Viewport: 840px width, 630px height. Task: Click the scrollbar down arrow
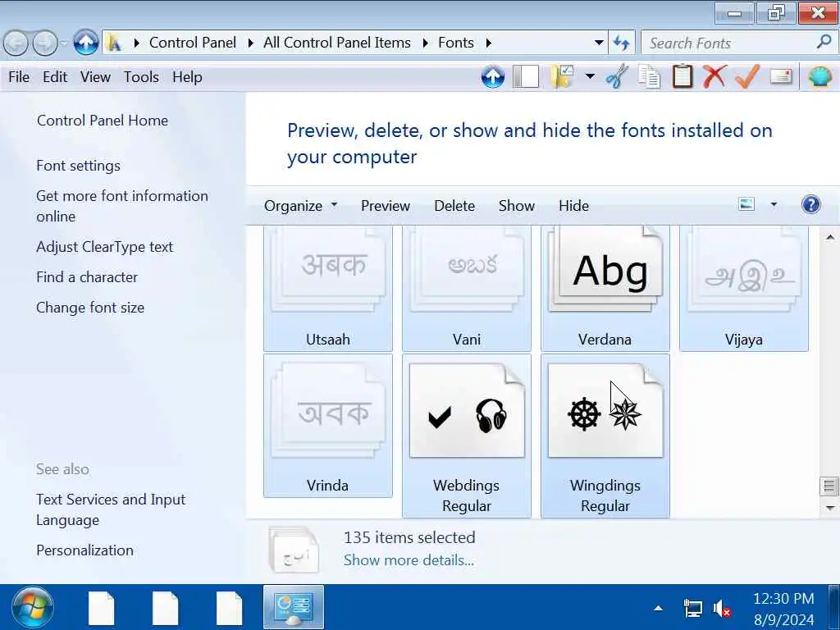tap(830, 508)
